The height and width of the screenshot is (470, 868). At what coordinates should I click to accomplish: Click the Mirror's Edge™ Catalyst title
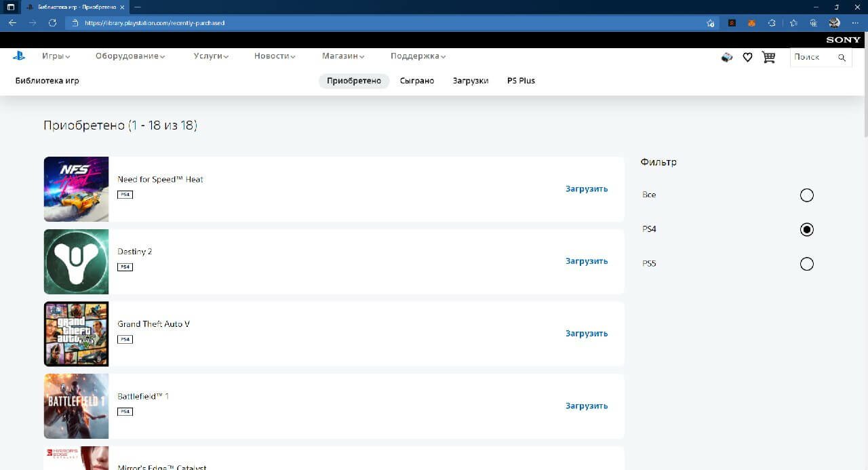click(162, 467)
